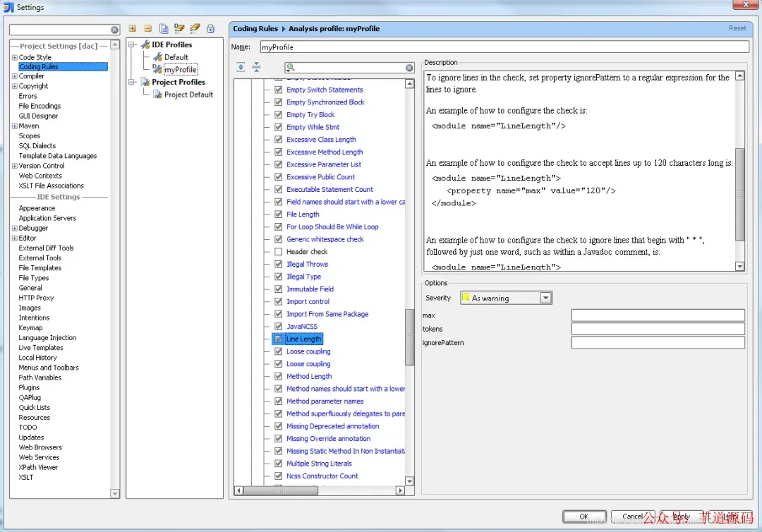The width and height of the screenshot is (762, 532).
Task: Click the IDE Profiles wrench icon
Action: coord(145,44)
